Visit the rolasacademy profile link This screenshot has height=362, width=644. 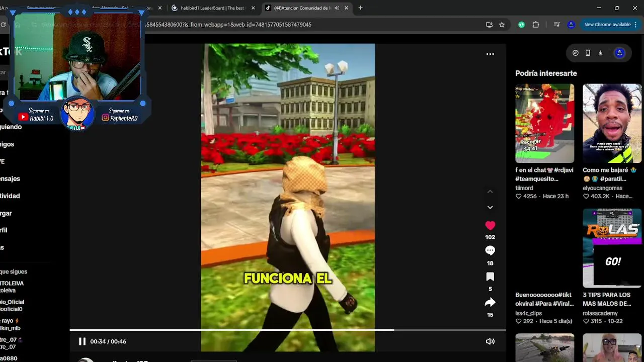click(600, 313)
